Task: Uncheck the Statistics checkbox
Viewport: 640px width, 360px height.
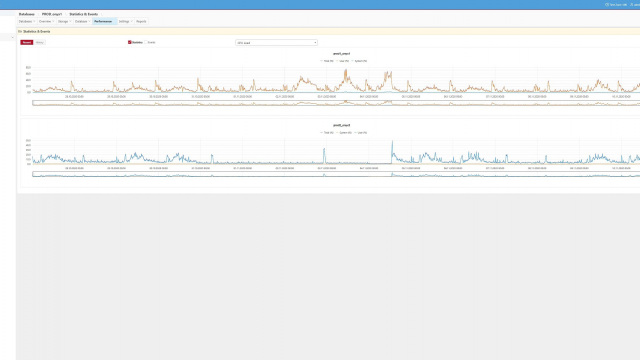Action: coord(129,42)
